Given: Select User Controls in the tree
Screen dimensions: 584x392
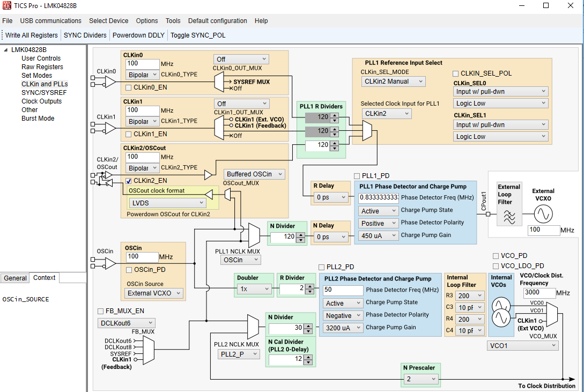Looking at the screenshot, I should pyautogui.click(x=41, y=58).
